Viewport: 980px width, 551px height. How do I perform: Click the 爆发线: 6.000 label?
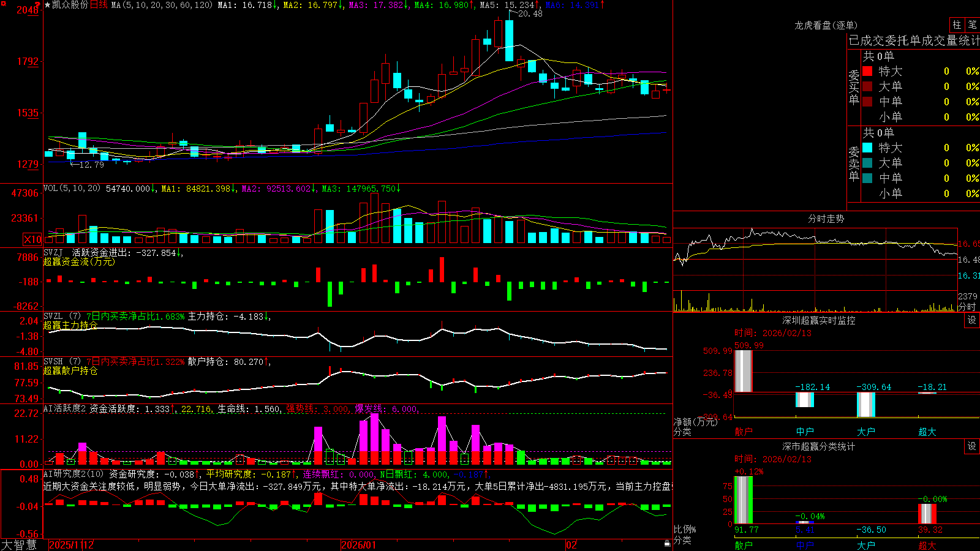(x=387, y=408)
